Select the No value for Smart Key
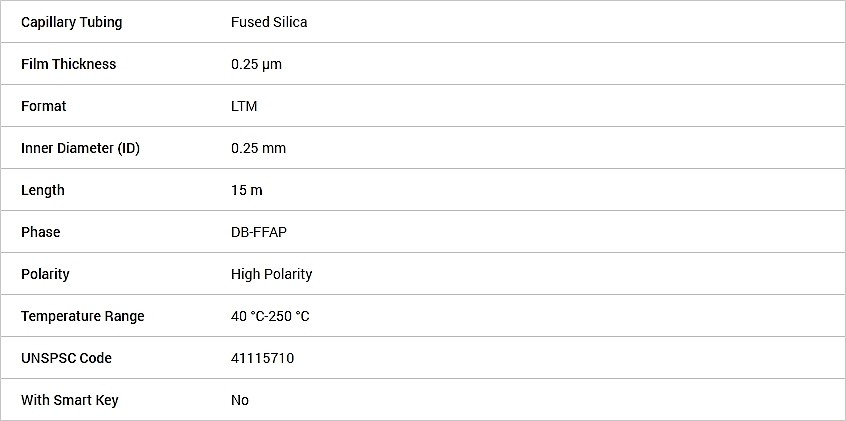 240,400
